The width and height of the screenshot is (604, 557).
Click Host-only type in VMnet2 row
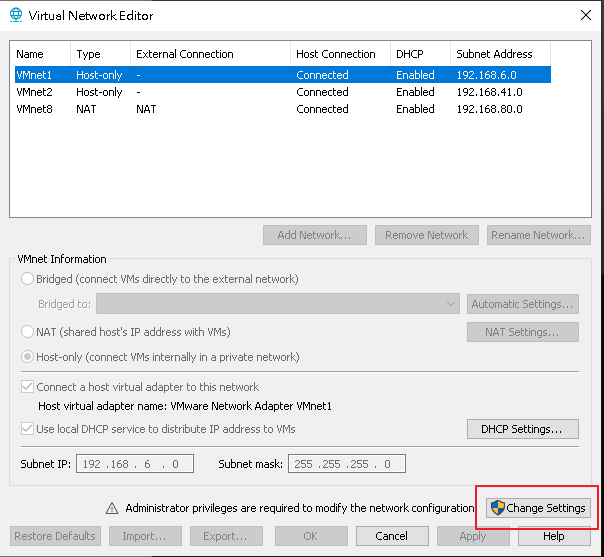click(99, 92)
